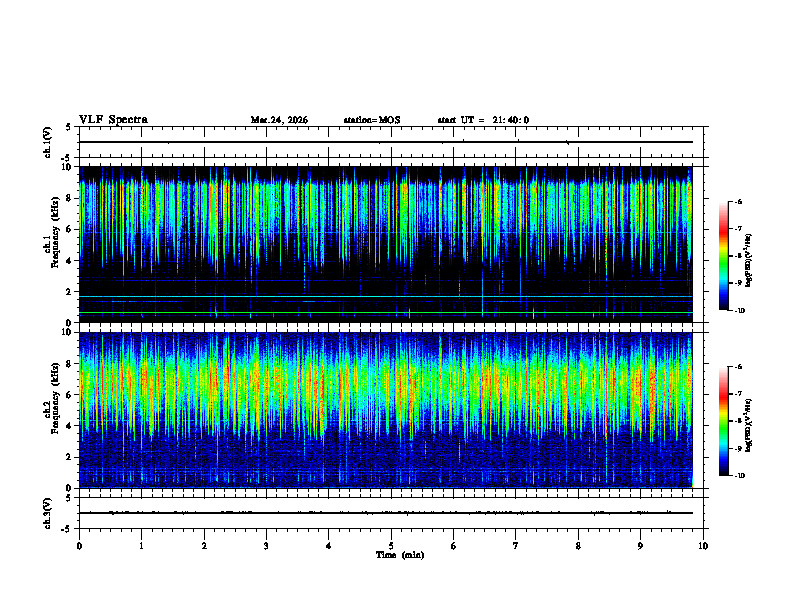Click the "2" frequency tick on ch.2 axis
The image size is (792, 612).
(x=70, y=457)
